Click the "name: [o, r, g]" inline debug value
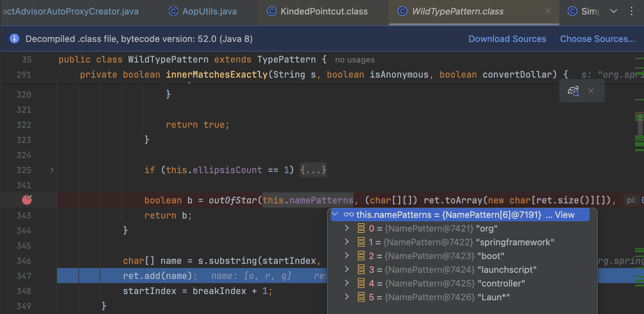 pos(251,276)
